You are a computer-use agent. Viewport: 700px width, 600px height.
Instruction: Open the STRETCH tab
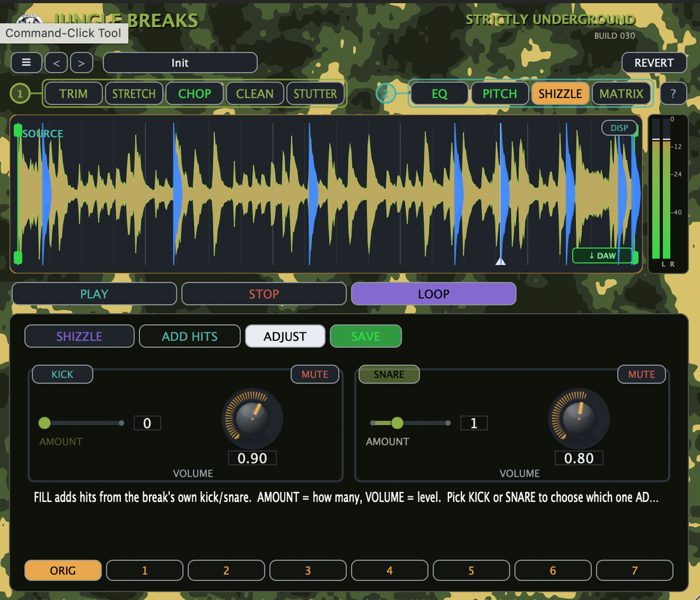tap(134, 94)
